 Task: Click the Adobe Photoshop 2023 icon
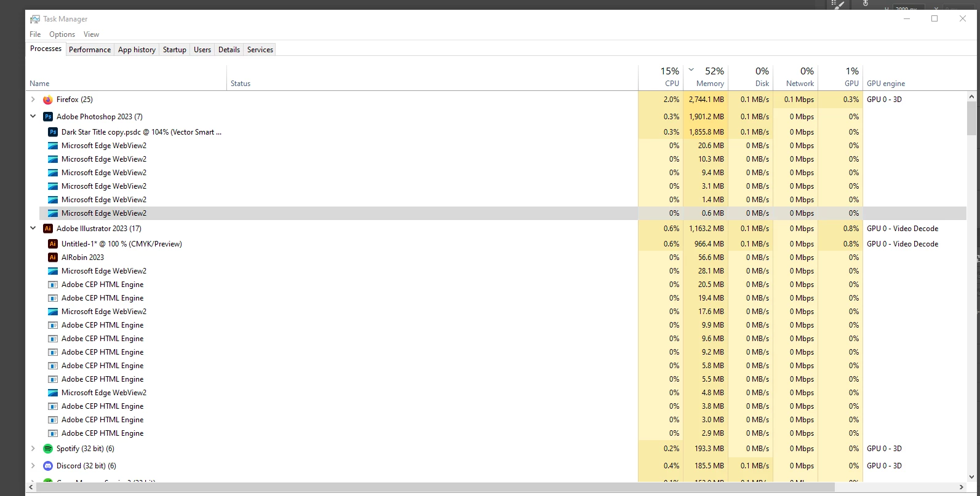tap(48, 117)
